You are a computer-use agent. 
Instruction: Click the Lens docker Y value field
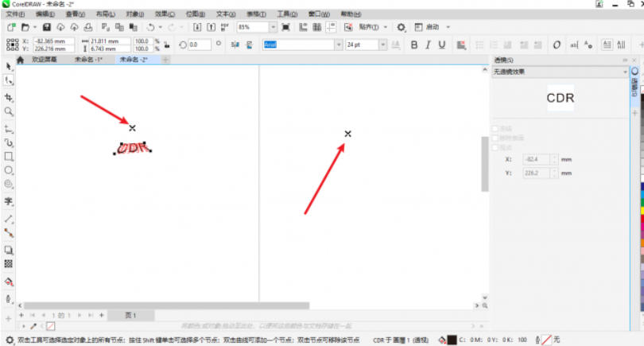click(537, 173)
